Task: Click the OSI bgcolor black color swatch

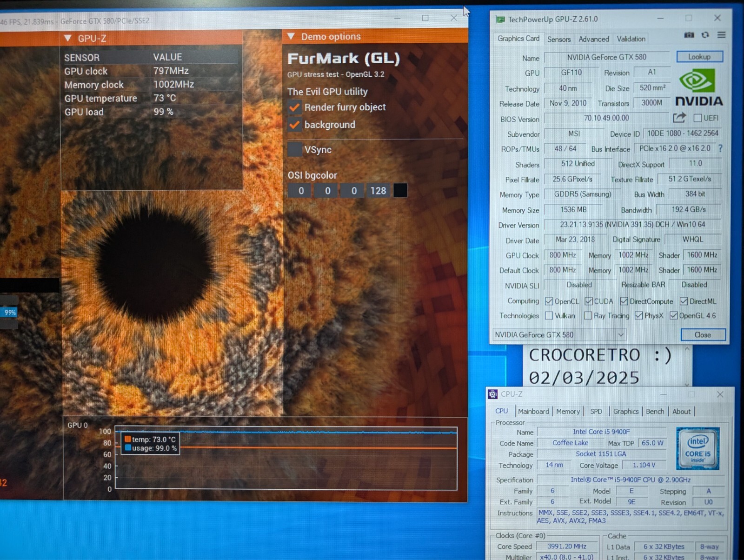Action: click(400, 190)
